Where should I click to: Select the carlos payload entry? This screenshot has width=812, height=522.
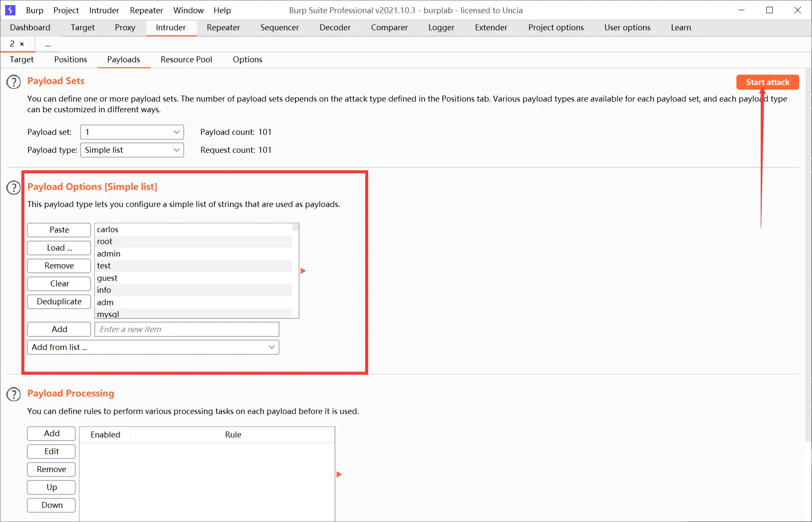(x=193, y=230)
